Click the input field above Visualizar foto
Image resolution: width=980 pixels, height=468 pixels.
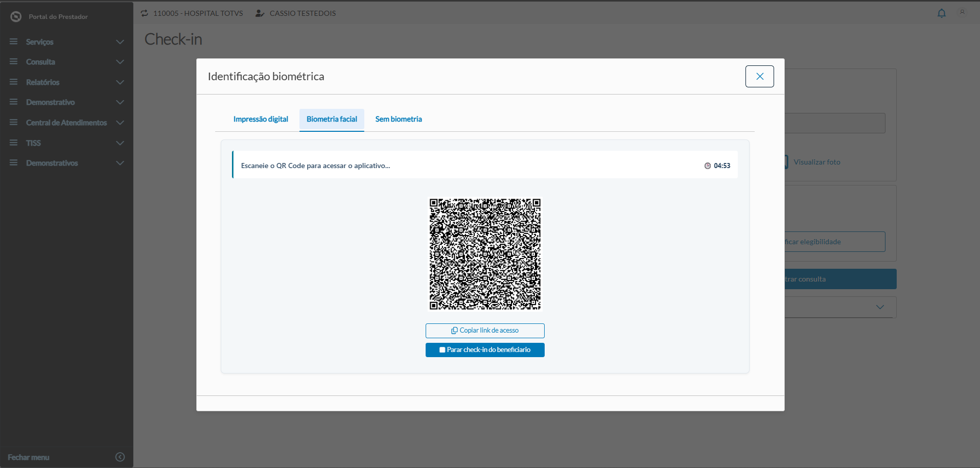click(835, 123)
